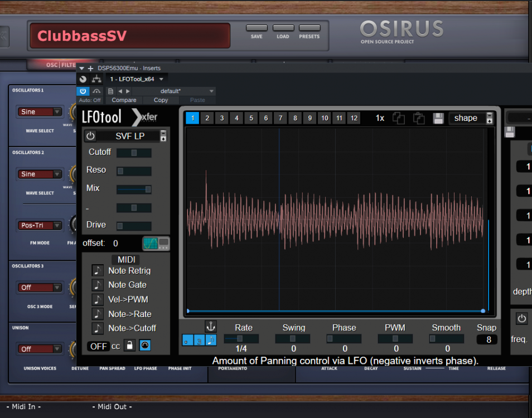Open Oscillators 1 Sine wave dropdown
The image size is (532, 418).
click(x=40, y=111)
